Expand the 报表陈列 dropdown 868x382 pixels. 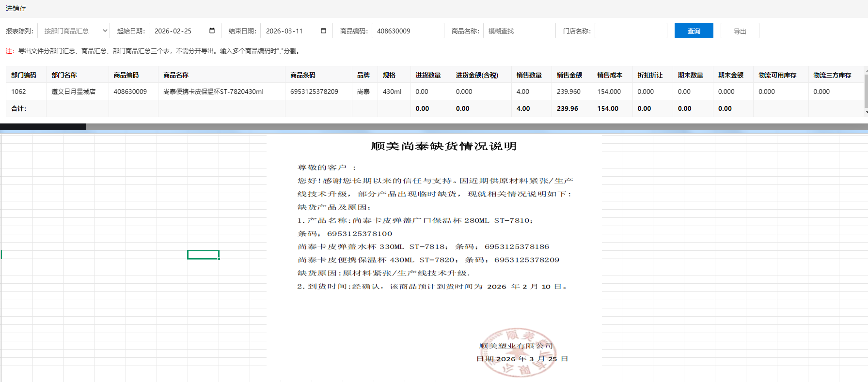[x=74, y=31]
